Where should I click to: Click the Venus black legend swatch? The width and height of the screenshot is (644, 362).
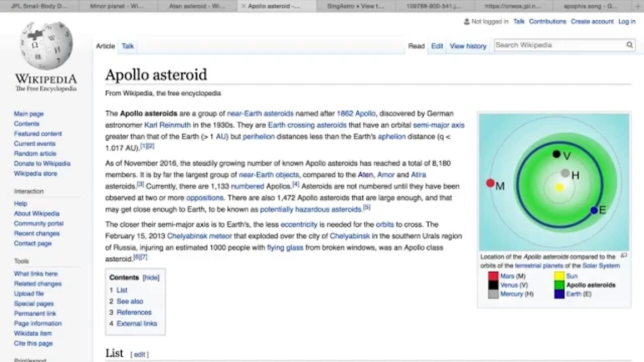click(x=493, y=285)
